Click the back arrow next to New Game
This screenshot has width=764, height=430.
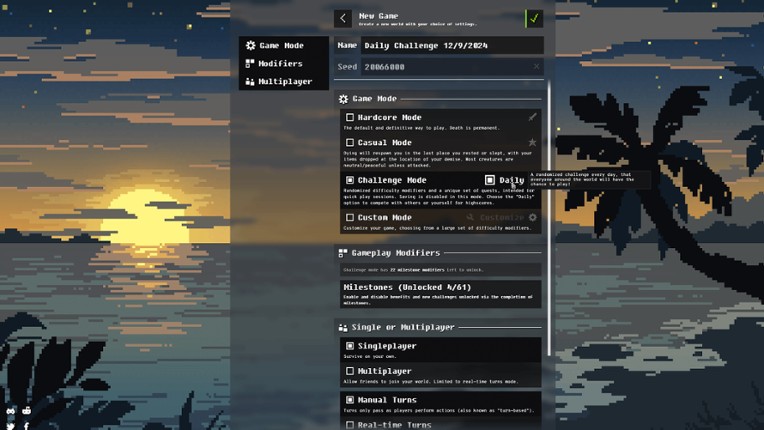point(343,18)
